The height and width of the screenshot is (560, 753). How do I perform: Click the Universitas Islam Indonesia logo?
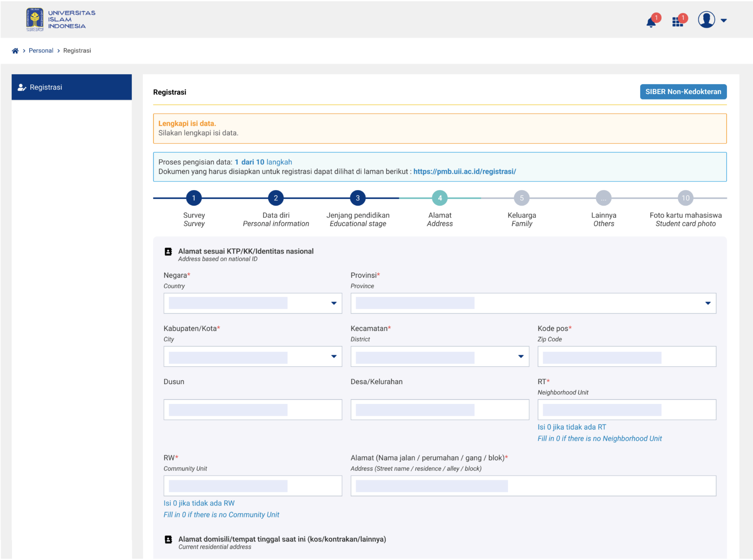(61, 20)
